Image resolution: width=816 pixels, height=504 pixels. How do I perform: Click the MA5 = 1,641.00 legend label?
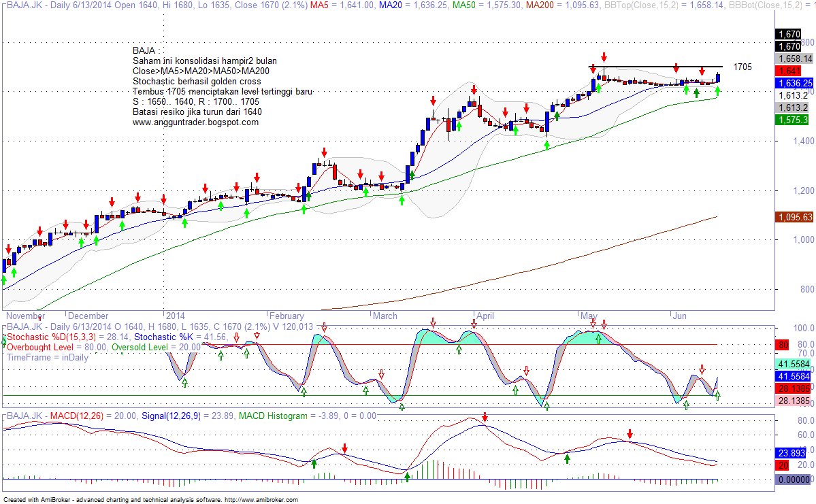[x=342, y=5]
